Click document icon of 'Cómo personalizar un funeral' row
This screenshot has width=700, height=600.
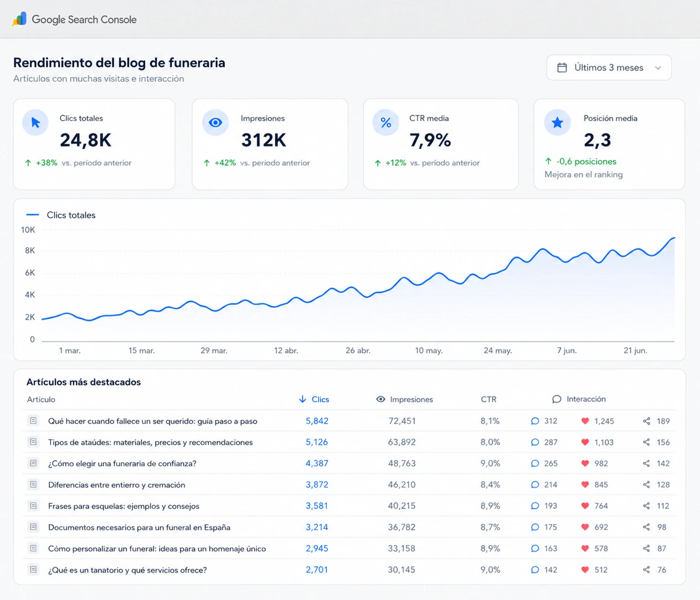click(33, 548)
